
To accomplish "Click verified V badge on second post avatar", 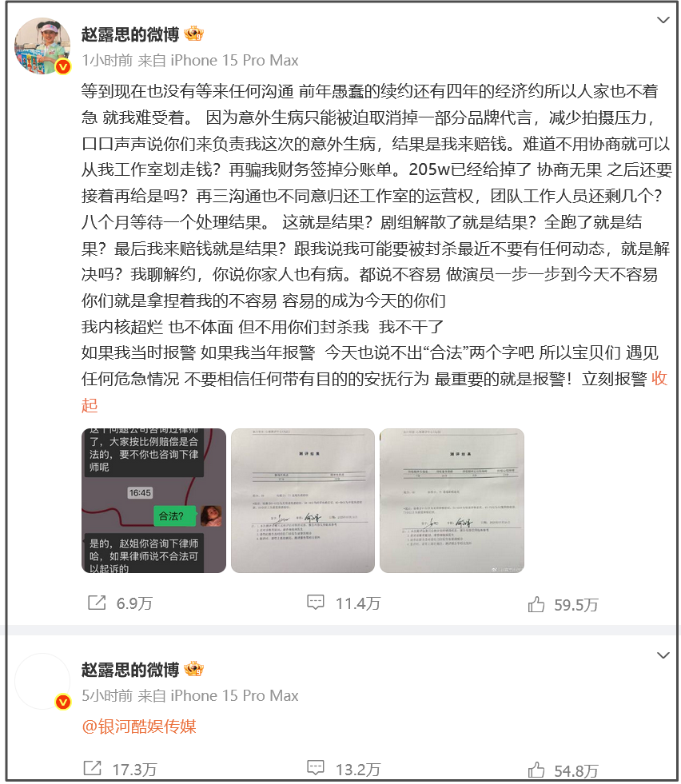I will 63,702.
